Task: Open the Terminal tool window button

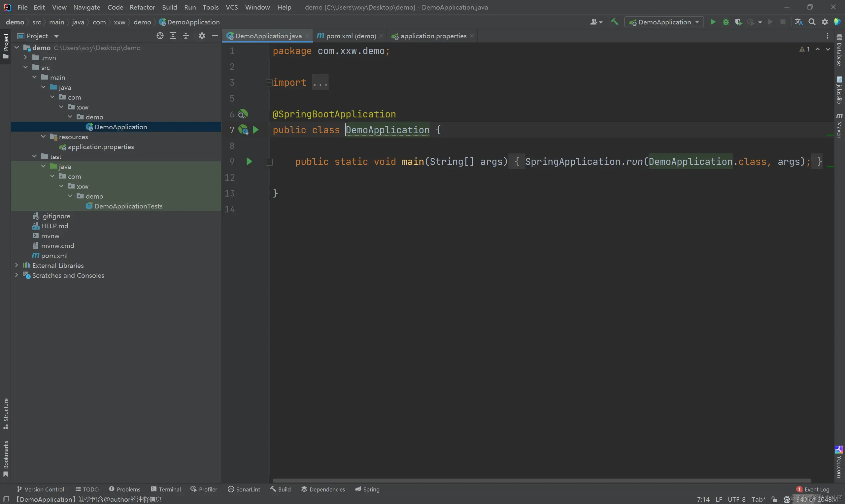Action: [166, 489]
